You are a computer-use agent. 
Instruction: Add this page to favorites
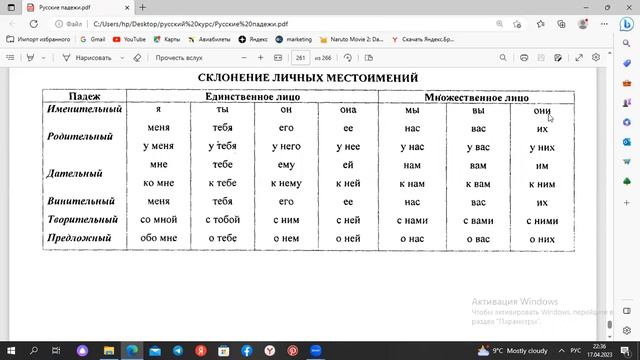click(x=517, y=24)
